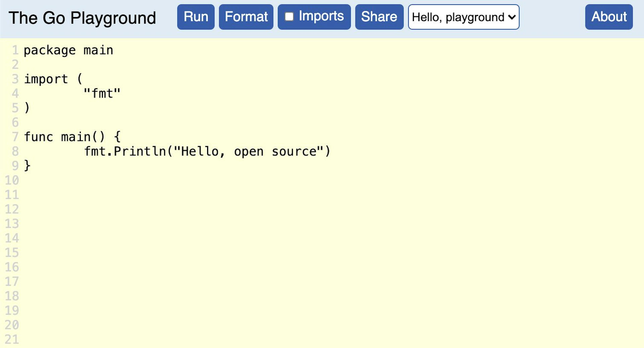Click line number 10 in gutter
Screen dimensions: 644x348
click(12, 180)
